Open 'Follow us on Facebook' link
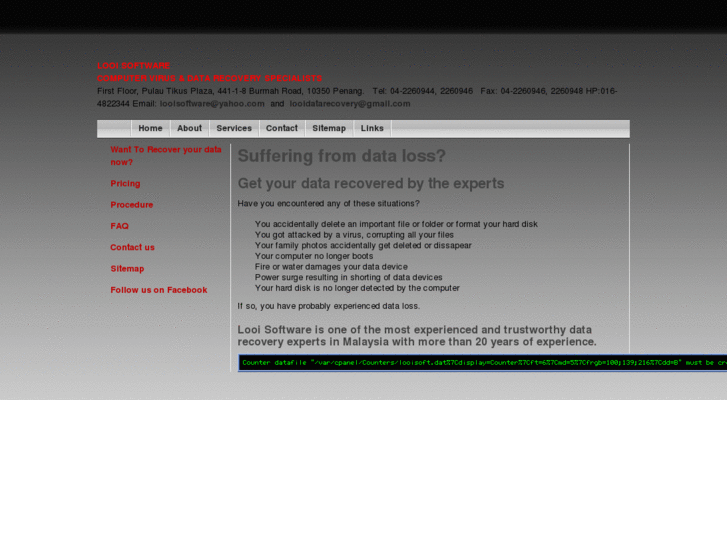The height and width of the screenshot is (545, 727). [x=159, y=290]
